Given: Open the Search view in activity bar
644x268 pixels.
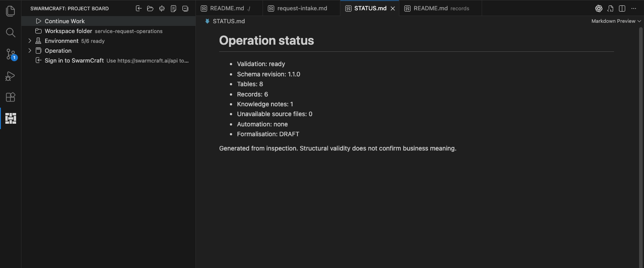Looking at the screenshot, I should click(10, 33).
